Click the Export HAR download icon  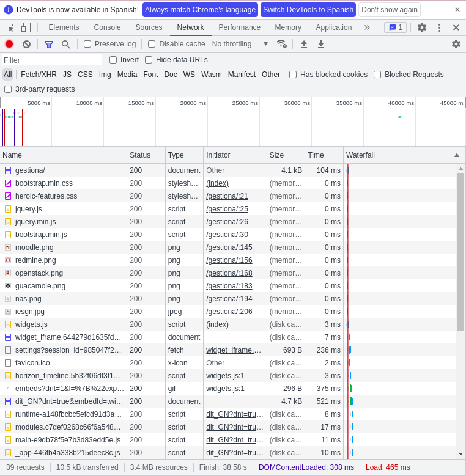[320, 44]
